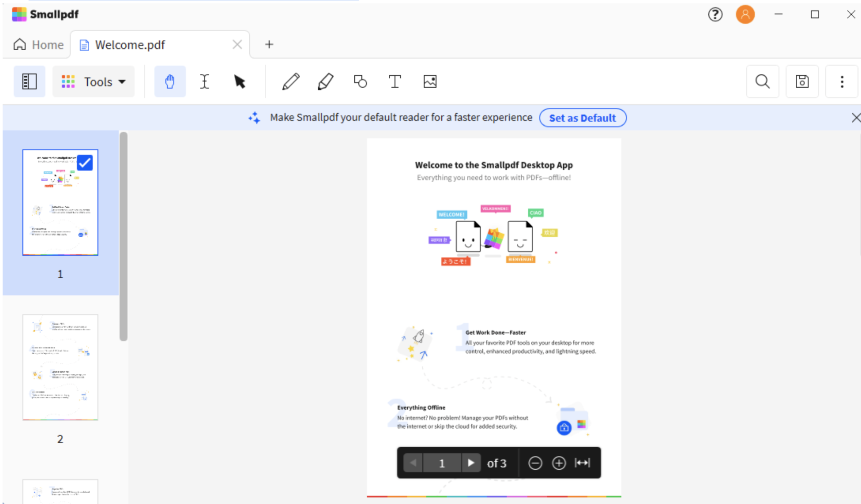The image size is (861, 504).
Task: Select the text cursor selection tool
Action: [x=204, y=82]
